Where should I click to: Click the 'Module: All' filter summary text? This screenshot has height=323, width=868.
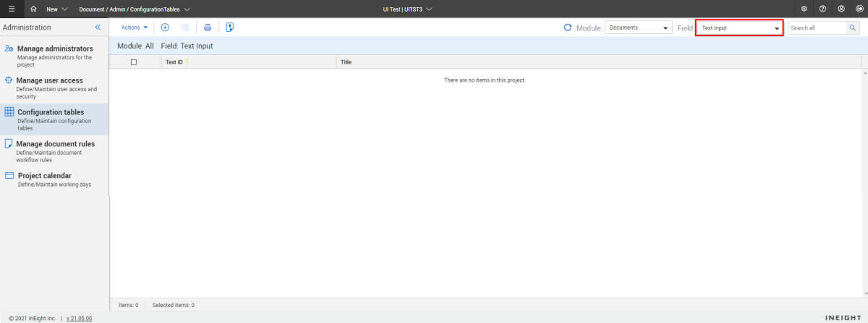tap(135, 46)
